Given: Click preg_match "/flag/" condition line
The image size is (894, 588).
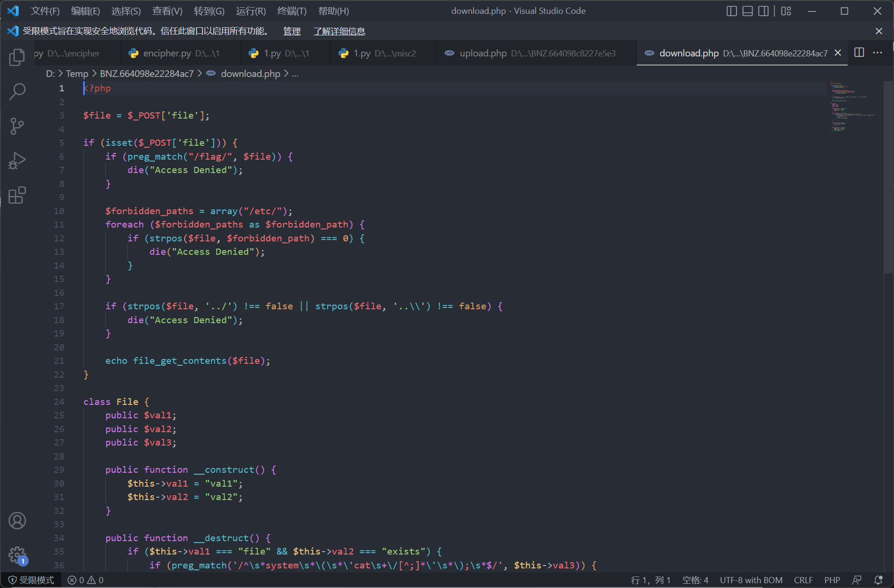Looking at the screenshot, I should [199, 156].
